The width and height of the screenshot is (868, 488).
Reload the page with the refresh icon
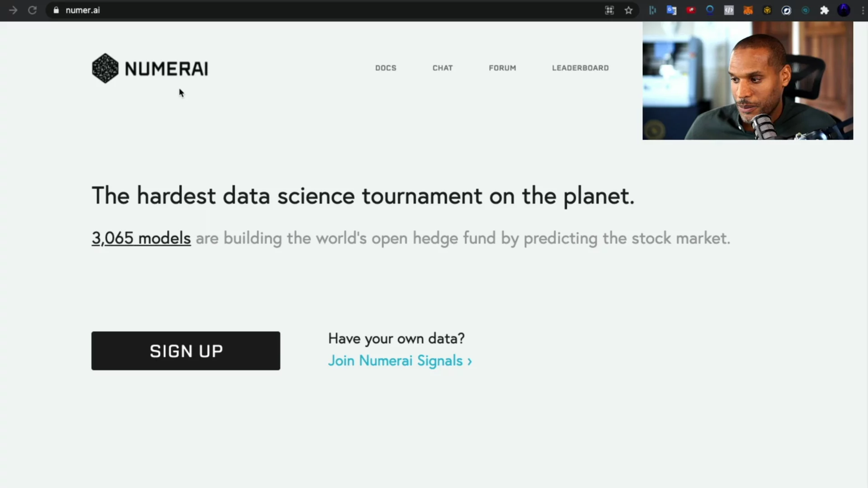coord(32,10)
